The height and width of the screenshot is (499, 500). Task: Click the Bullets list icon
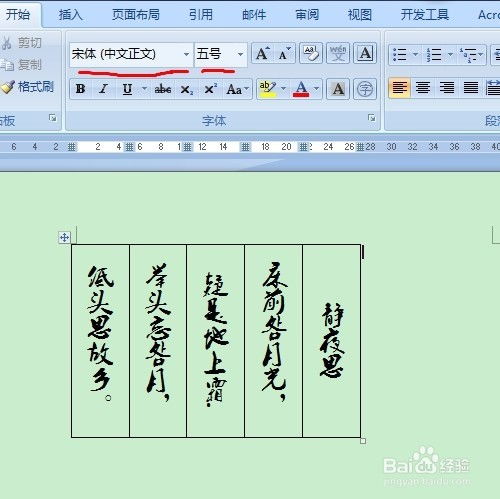(x=400, y=54)
